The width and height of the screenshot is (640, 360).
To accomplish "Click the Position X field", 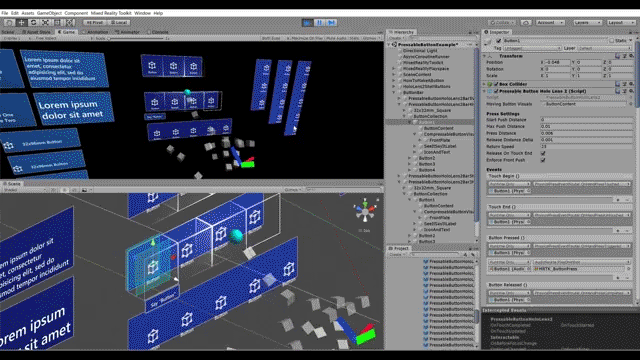I will (557, 62).
